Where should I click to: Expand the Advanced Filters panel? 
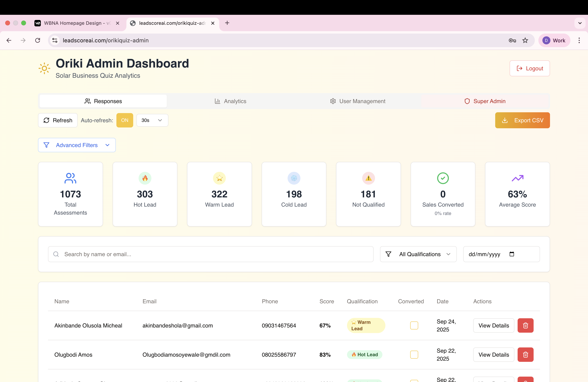77,145
